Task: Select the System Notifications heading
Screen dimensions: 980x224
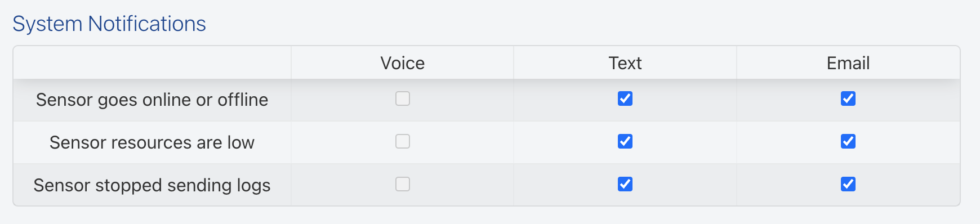Action: (109, 24)
